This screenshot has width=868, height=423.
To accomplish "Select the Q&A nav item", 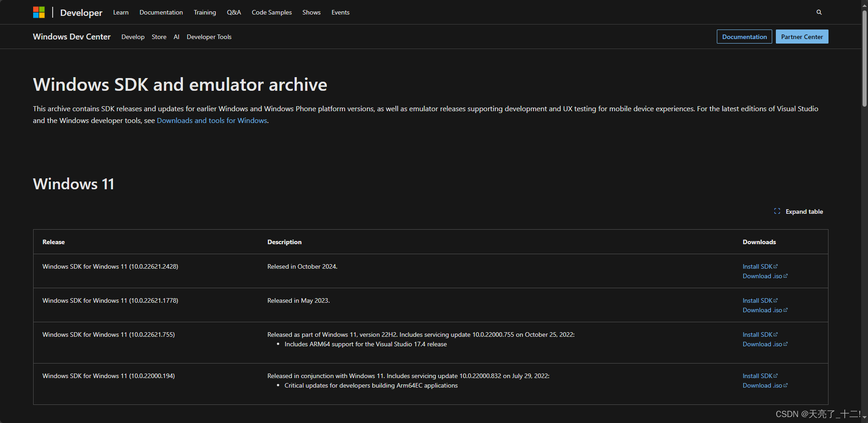I will tap(234, 12).
